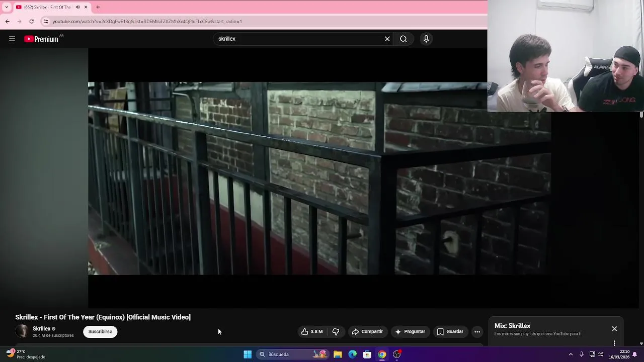
Task: Like the video with 3.8 M likes
Action: point(312,332)
